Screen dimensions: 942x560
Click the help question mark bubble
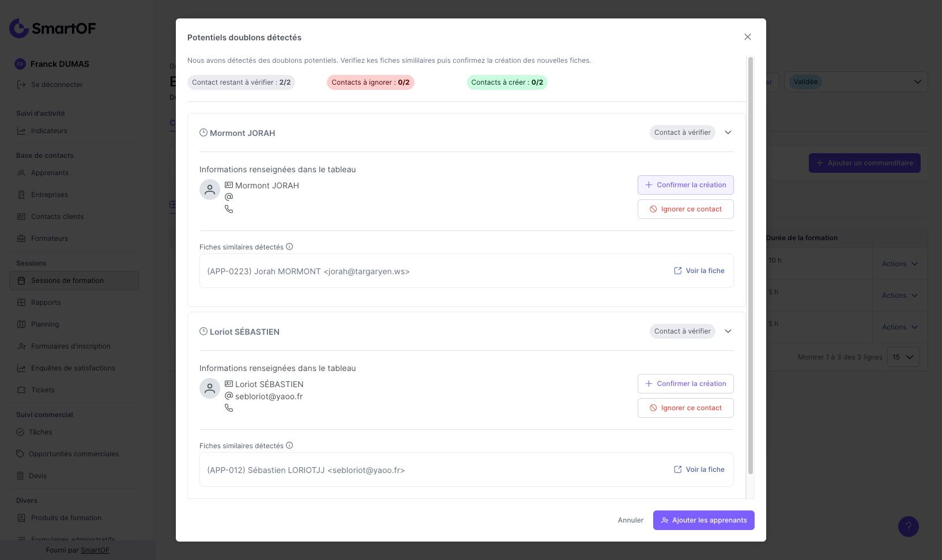[x=908, y=526]
